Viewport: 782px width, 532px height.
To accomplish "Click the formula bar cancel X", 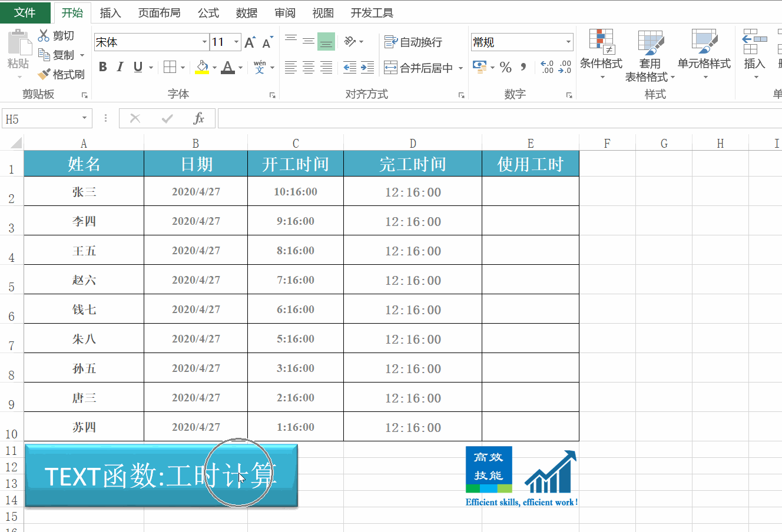I will (x=135, y=118).
